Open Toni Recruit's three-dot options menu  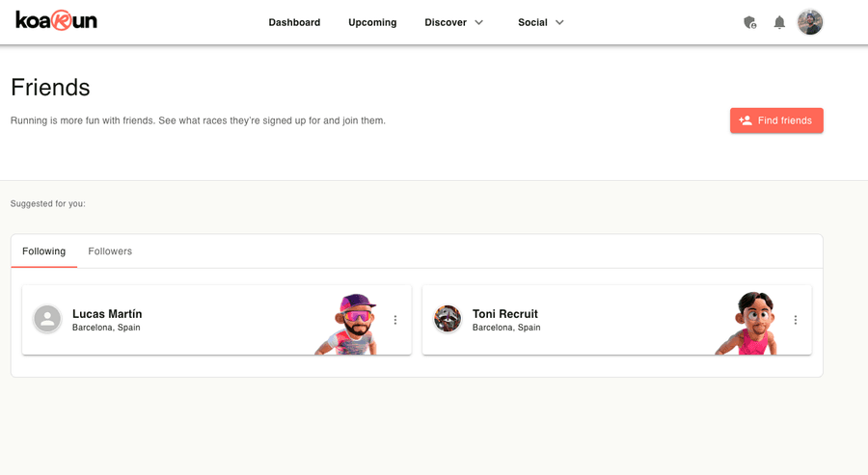tap(796, 320)
